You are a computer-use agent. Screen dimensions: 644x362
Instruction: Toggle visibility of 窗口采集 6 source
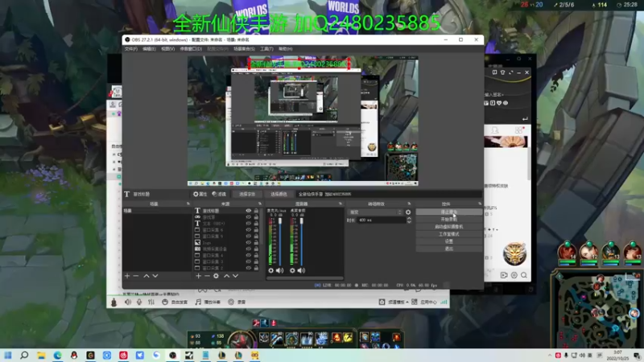point(249,230)
